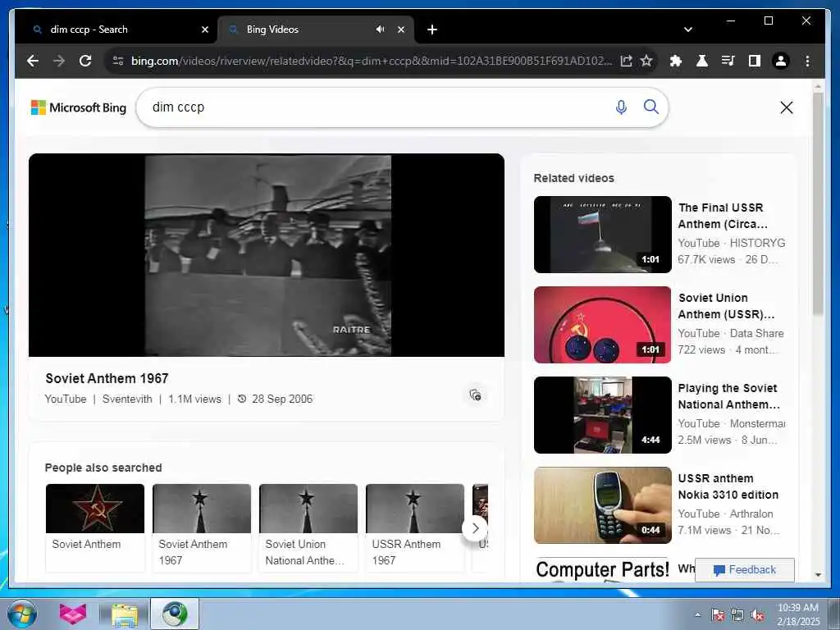Open the Action Center flag icon
The height and width of the screenshot is (630, 840).
click(717, 615)
